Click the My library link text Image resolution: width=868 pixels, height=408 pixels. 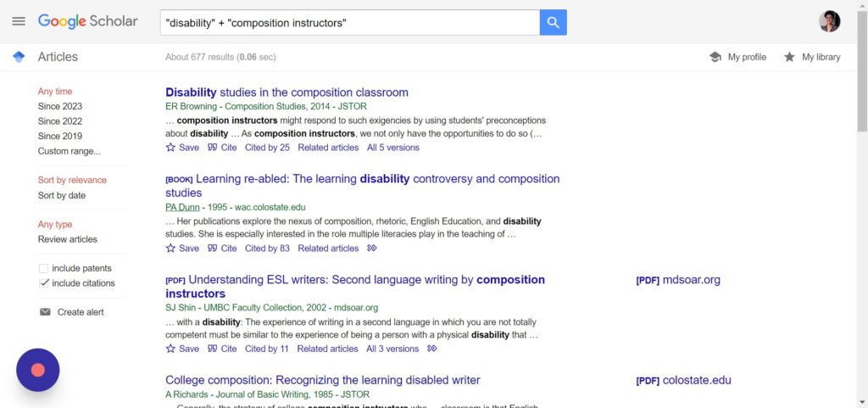click(821, 57)
